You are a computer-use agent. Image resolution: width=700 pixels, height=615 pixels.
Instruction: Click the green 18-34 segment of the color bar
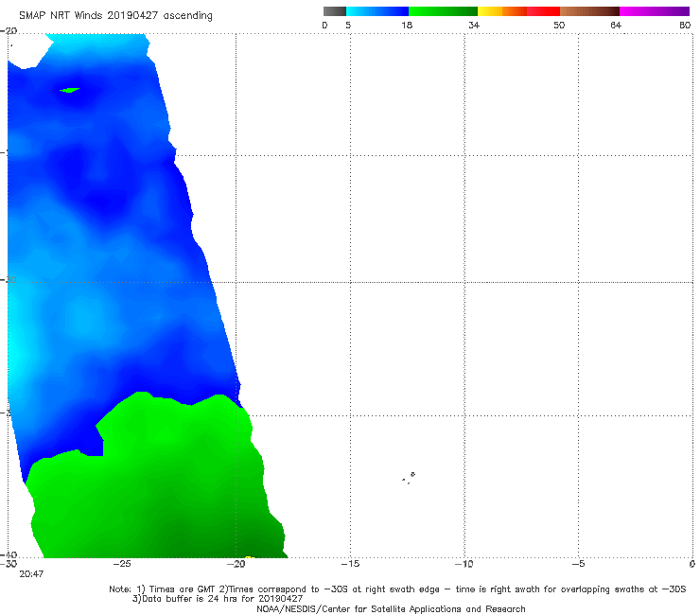point(443,11)
